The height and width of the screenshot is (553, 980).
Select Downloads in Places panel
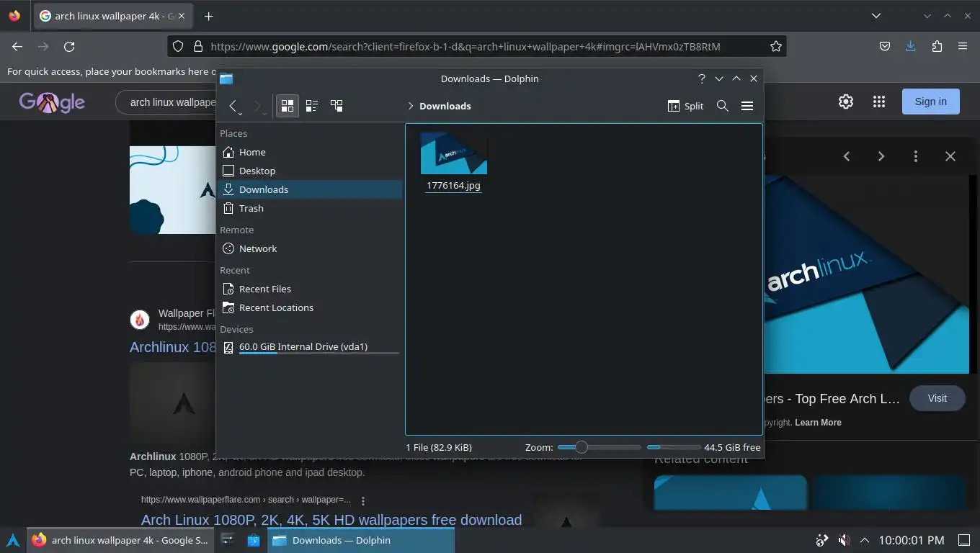[311, 189]
